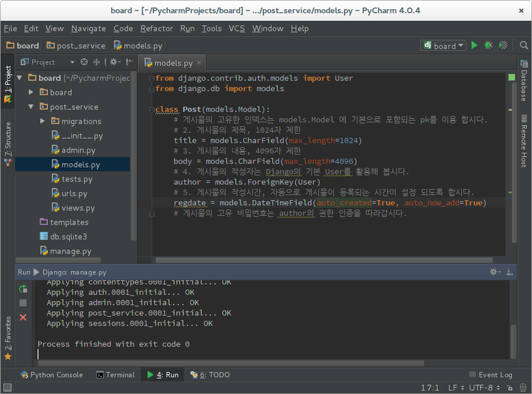Viewport: 532px width, 394px height.
Task: Run board with coverage
Action: click(x=503, y=45)
